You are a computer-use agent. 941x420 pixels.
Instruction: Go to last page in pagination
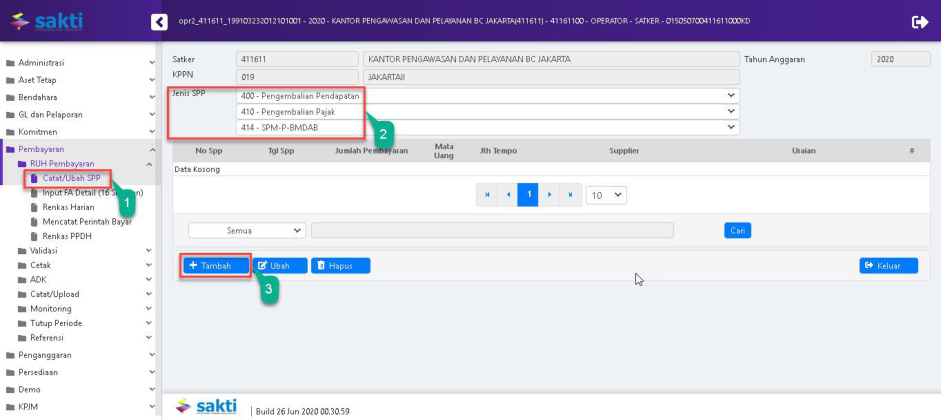[570, 195]
